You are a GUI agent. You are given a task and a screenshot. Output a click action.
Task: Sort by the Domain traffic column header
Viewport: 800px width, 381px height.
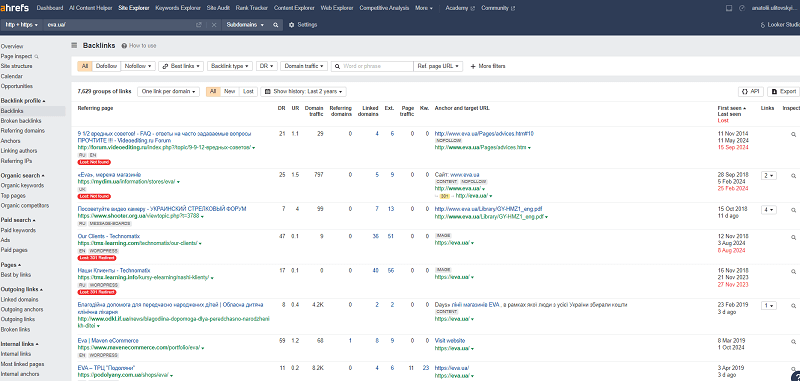[314, 111]
